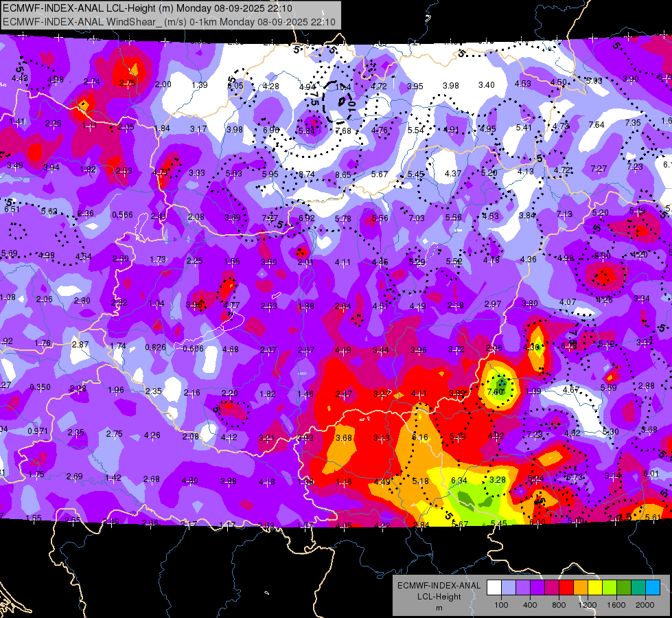Click the wind shear value 7.27
The width and height of the screenshot is (672, 618).
pos(599,168)
